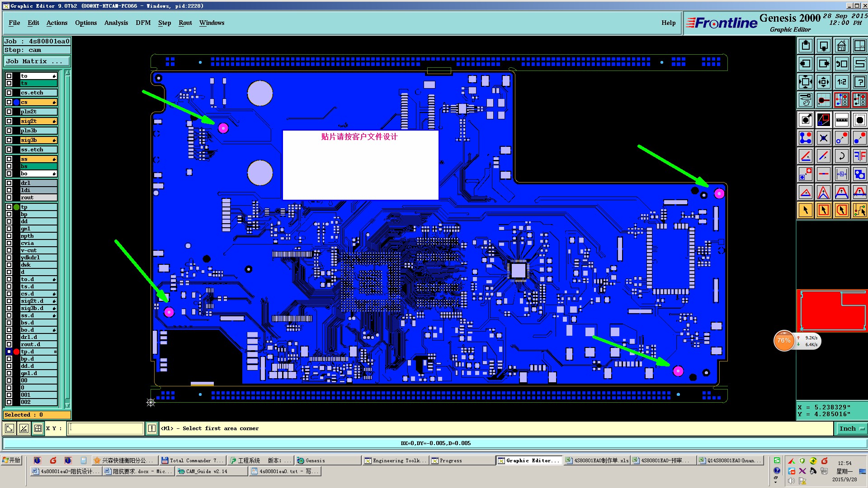Open the Analysis menu
The height and width of the screenshot is (488, 868).
(x=116, y=23)
